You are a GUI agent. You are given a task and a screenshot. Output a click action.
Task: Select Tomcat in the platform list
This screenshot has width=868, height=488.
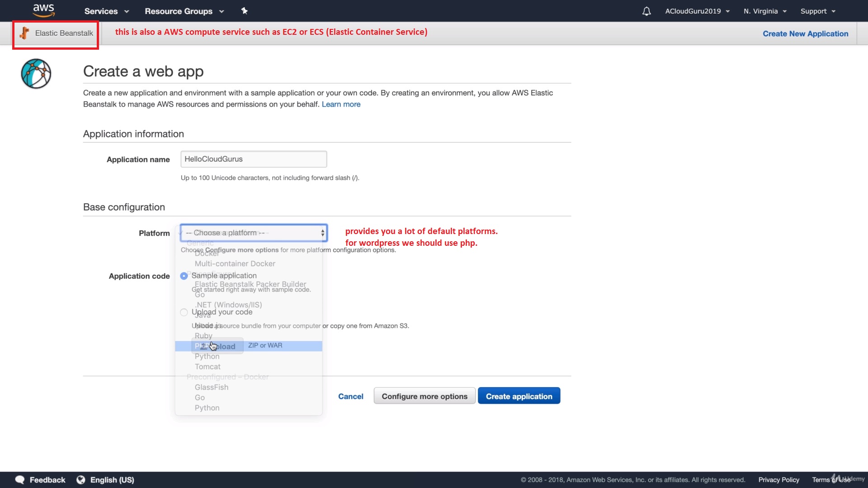pos(208,366)
